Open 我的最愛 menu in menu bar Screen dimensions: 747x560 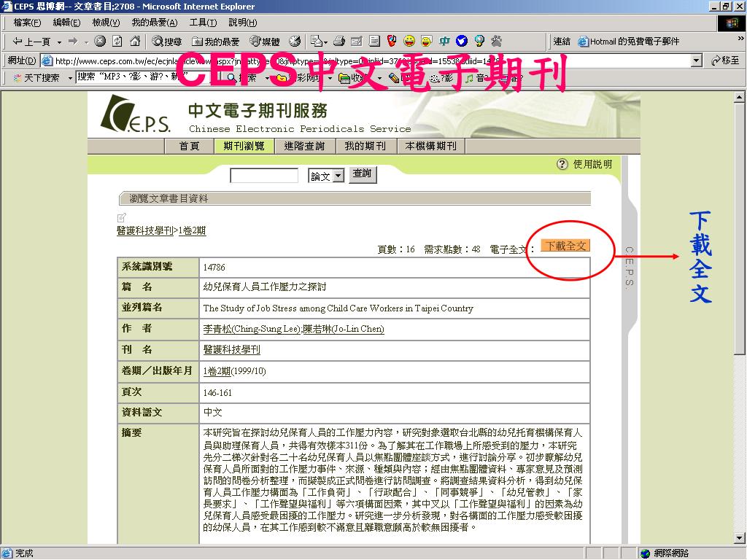click(x=155, y=23)
